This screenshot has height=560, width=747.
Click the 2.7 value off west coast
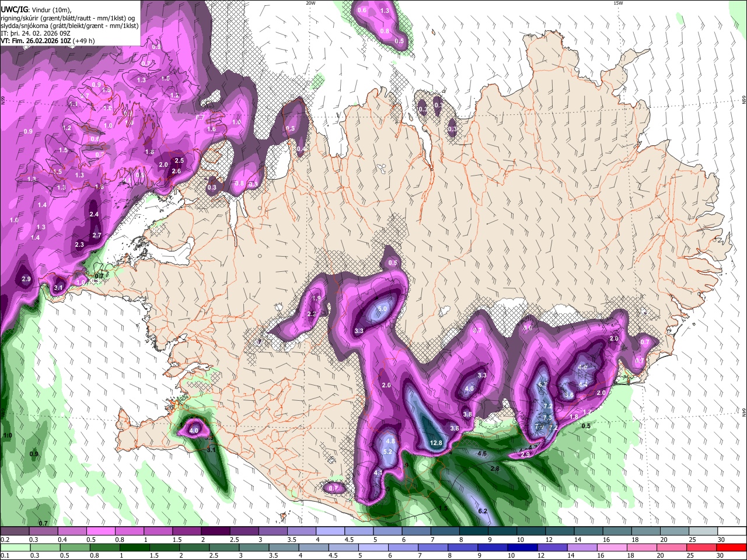pyautogui.click(x=97, y=236)
